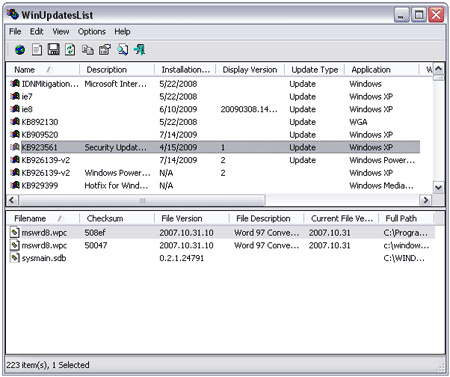The width and height of the screenshot is (450, 377).
Task: Select the KB929399 update name
Action: click(40, 185)
